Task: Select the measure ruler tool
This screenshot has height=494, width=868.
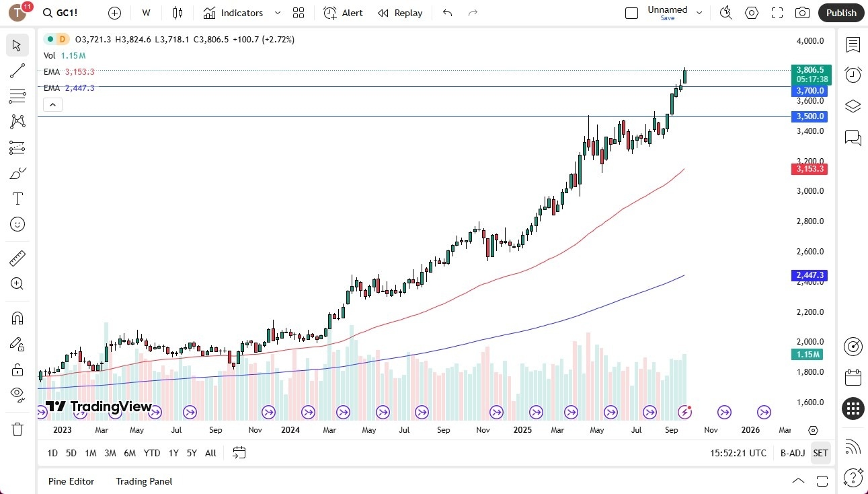Action: coord(17,258)
